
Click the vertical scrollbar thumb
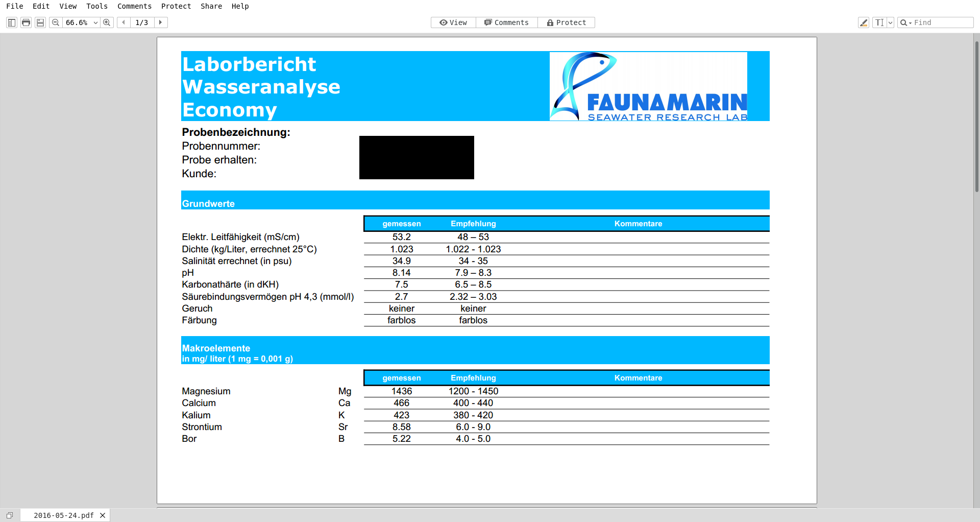[x=976, y=117]
